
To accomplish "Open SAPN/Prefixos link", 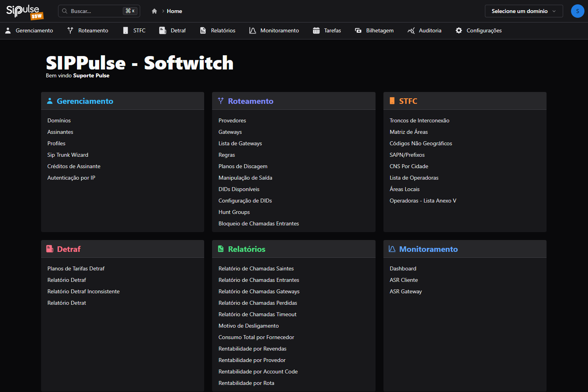I will (407, 155).
